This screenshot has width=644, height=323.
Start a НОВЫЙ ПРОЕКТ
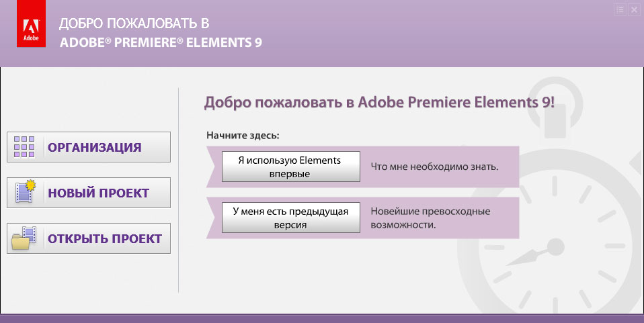[98, 193]
